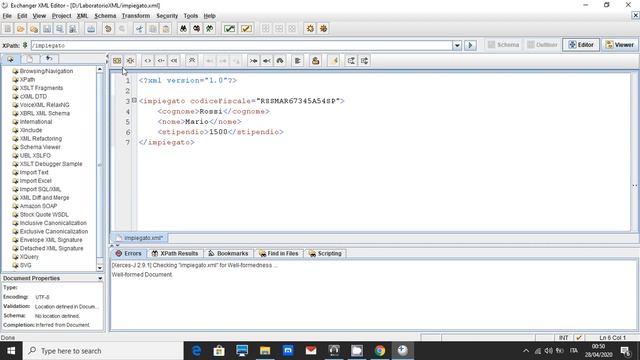This screenshot has height=360, width=640.
Task: Click the Save (floppy disk) toolbar icon
Action: pos(47,29)
